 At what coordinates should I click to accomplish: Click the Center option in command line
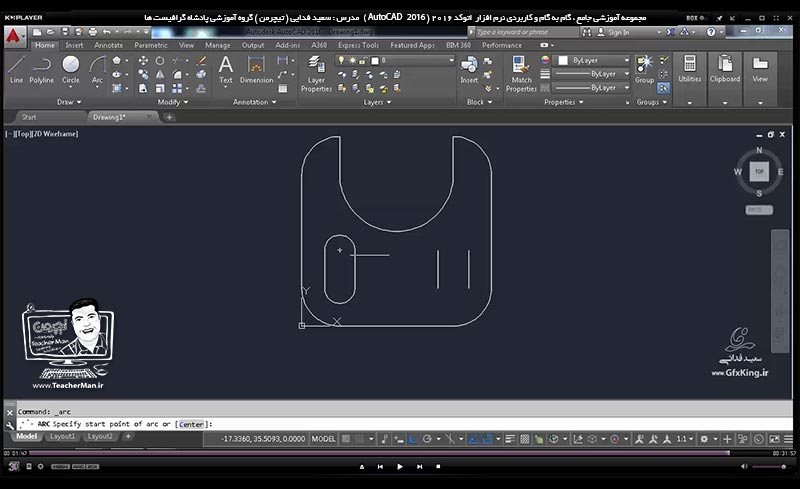(191, 424)
